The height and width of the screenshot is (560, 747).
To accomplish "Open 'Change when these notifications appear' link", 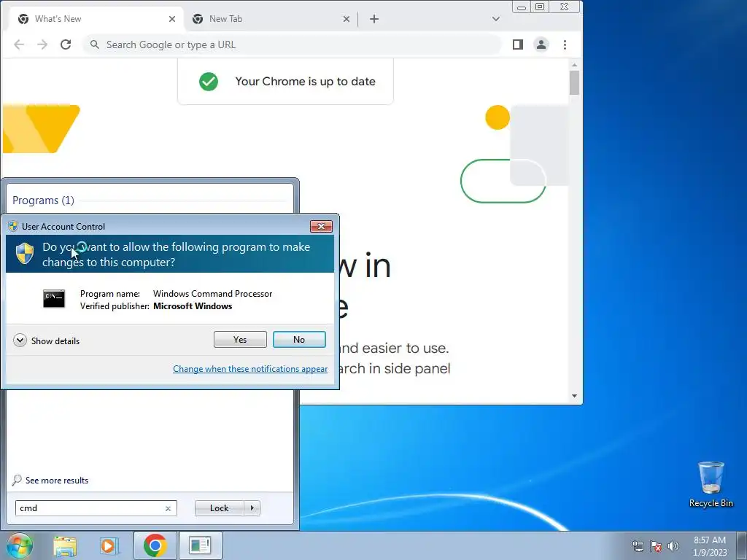I will point(250,368).
